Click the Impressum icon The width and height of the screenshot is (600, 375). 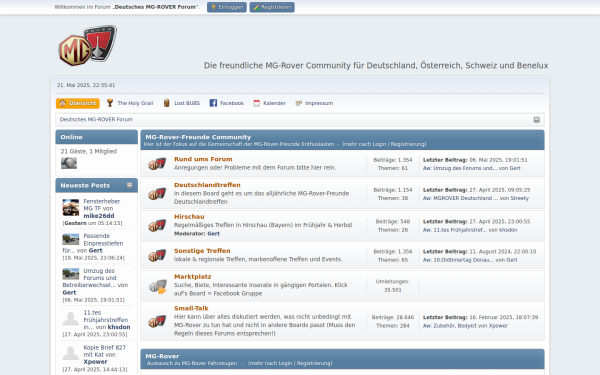(299, 103)
